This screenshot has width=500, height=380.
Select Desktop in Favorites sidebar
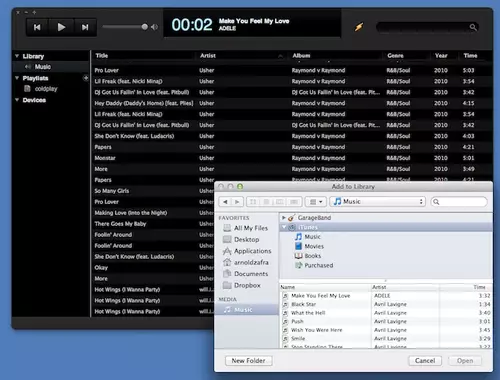(x=246, y=239)
